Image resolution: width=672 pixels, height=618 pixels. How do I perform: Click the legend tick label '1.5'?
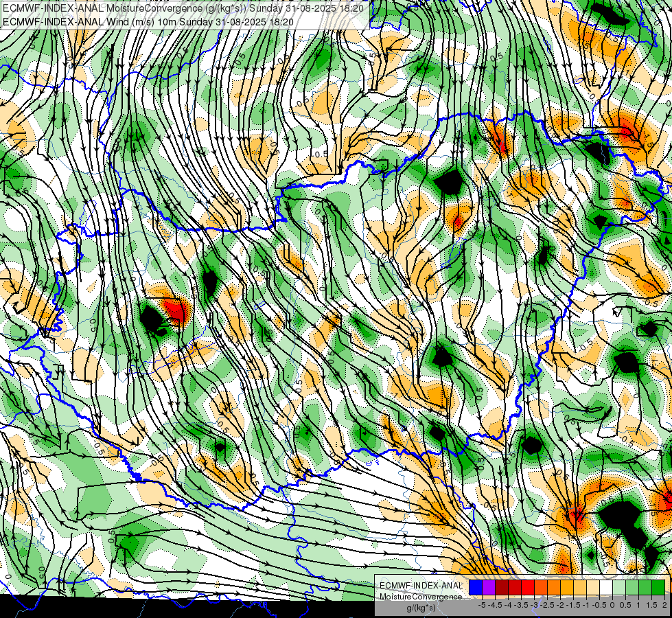[652, 605]
